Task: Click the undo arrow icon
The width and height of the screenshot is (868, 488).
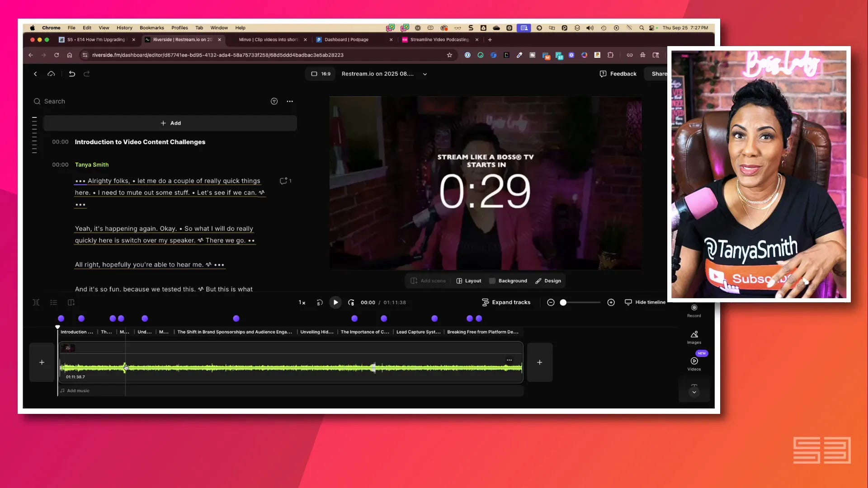Action: pyautogui.click(x=72, y=74)
